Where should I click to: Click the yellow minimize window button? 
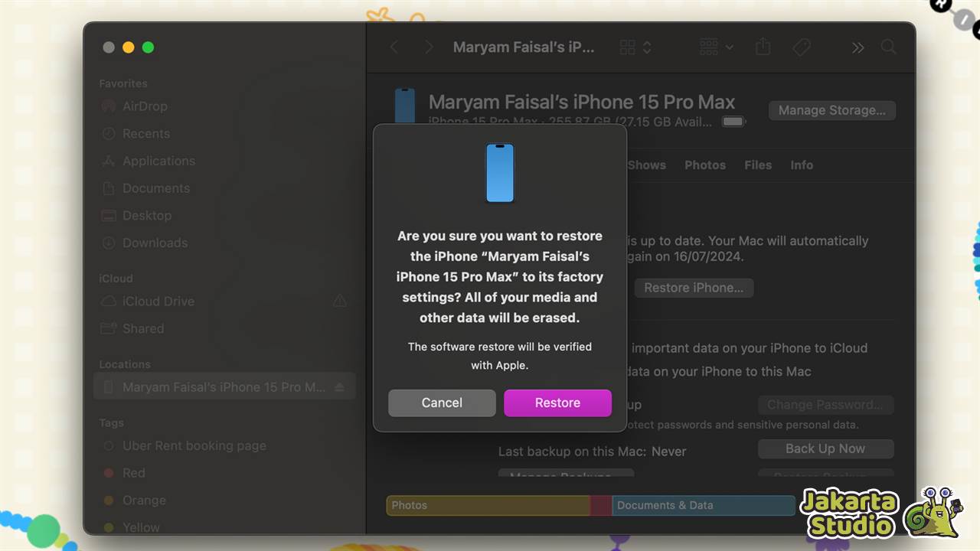128,47
